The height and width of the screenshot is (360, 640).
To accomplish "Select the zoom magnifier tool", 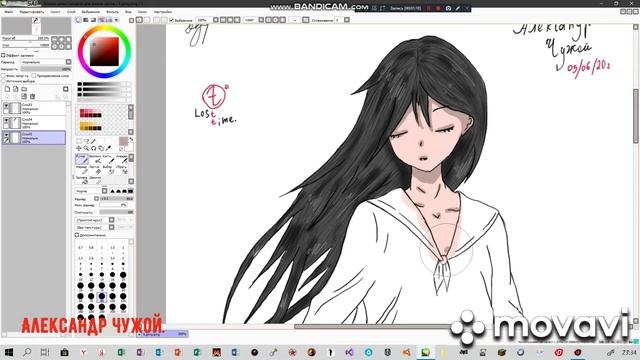I will point(86,148).
